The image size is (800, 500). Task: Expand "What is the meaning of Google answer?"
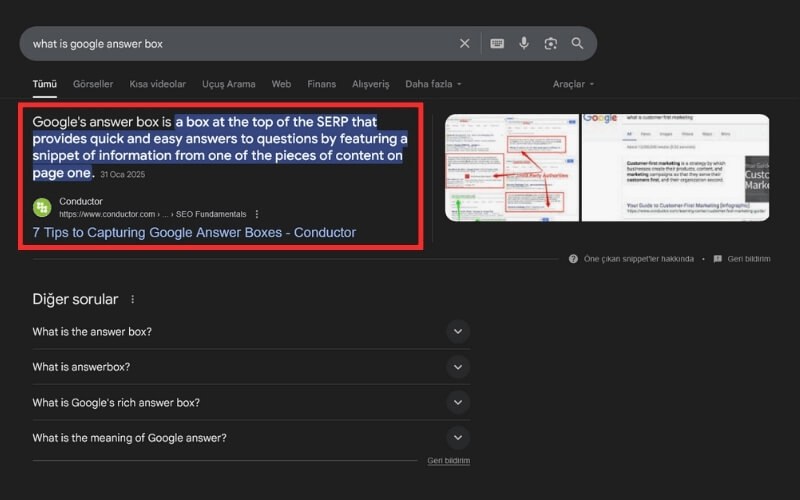point(458,437)
